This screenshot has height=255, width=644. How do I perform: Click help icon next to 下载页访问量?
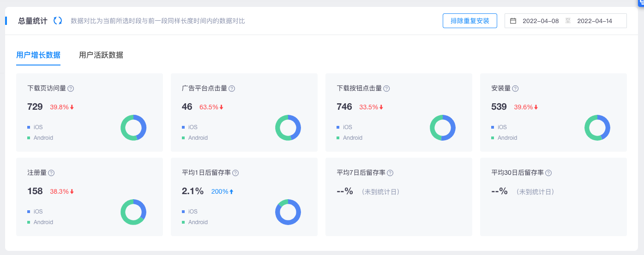point(71,89)
